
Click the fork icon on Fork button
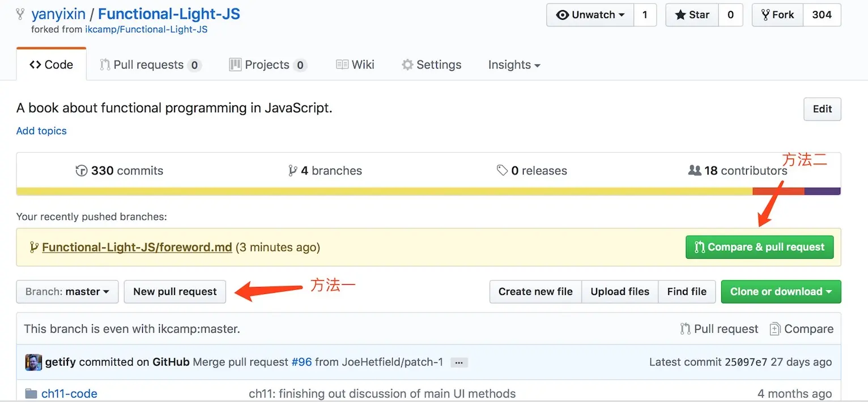point(765,15)
